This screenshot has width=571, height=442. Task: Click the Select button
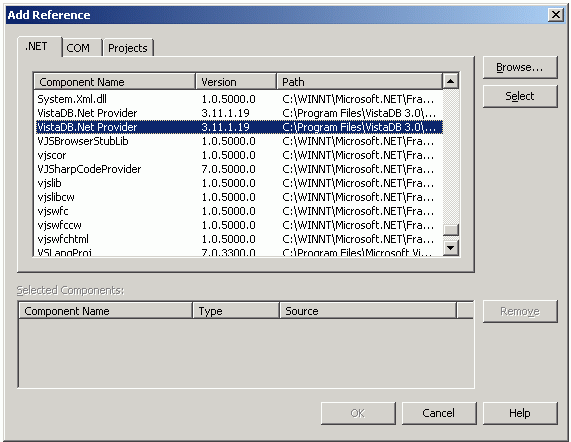[x=520, y=96]
